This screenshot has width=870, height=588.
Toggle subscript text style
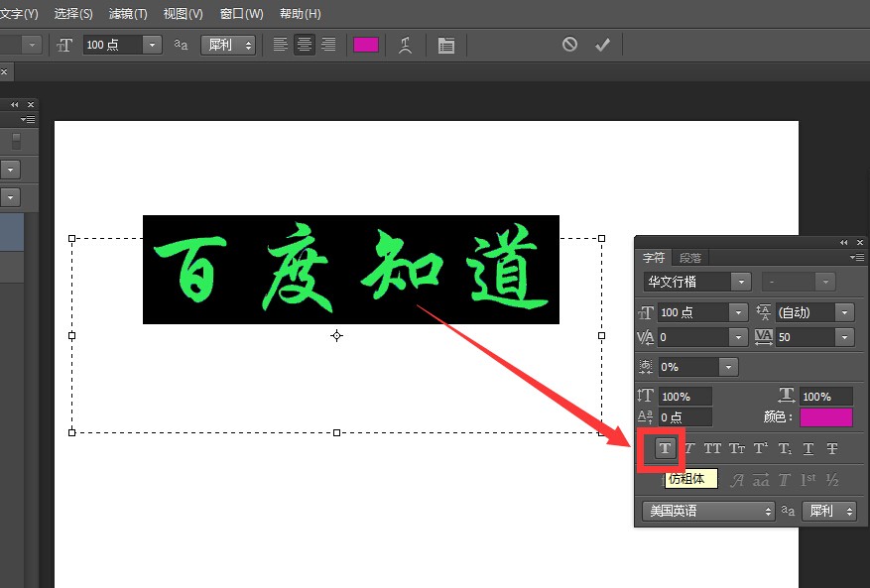click(x=785, y=448)
